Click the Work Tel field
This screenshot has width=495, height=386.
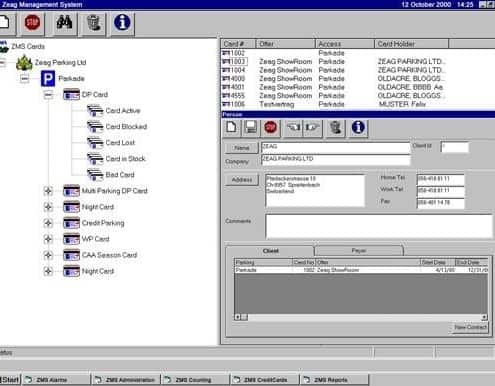440,191
